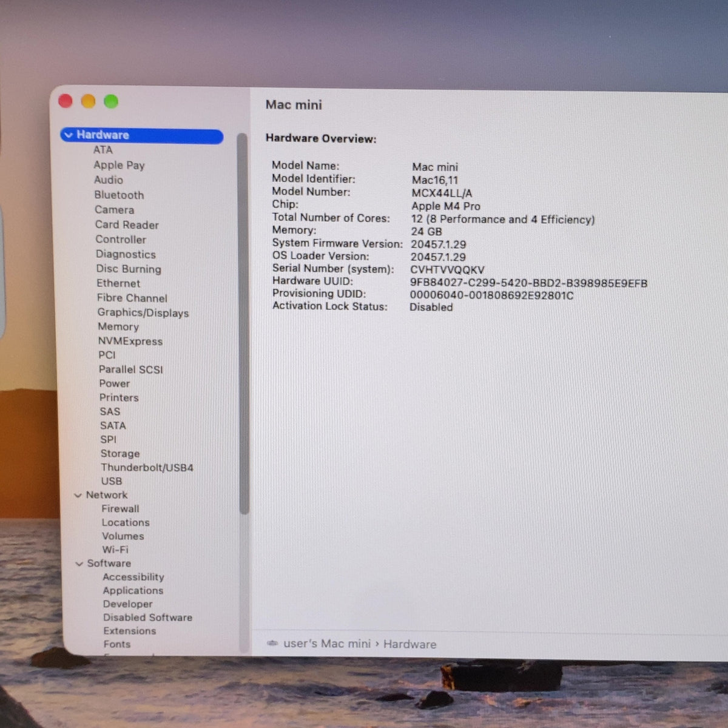Select Disc Burning in the sidebar
This screenshot has width=728, height=728.
[x=129, y=269]
